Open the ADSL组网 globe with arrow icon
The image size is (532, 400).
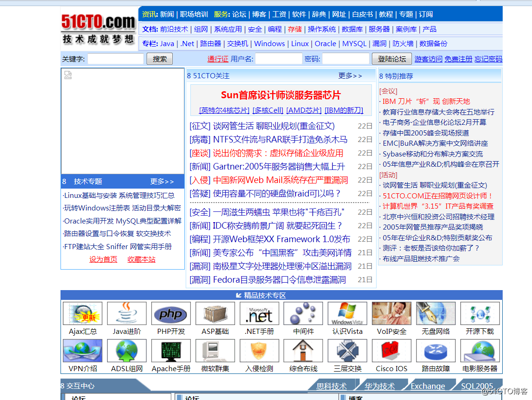point(127,351)
